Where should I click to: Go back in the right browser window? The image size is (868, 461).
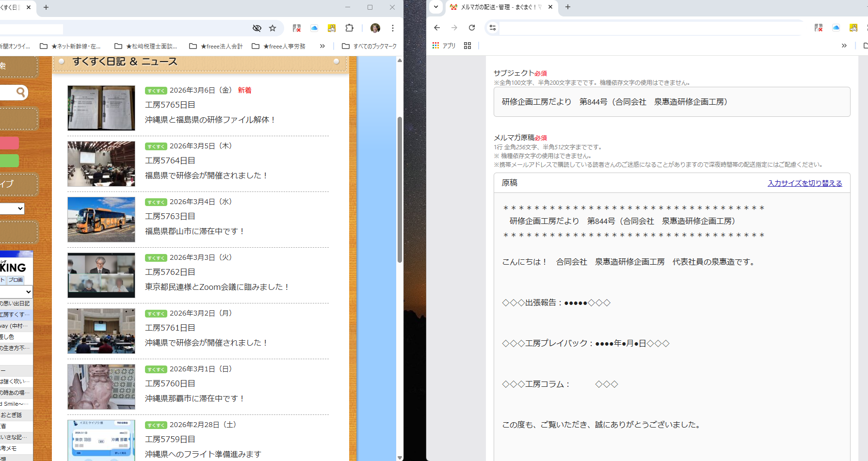[x=437, y=28]
